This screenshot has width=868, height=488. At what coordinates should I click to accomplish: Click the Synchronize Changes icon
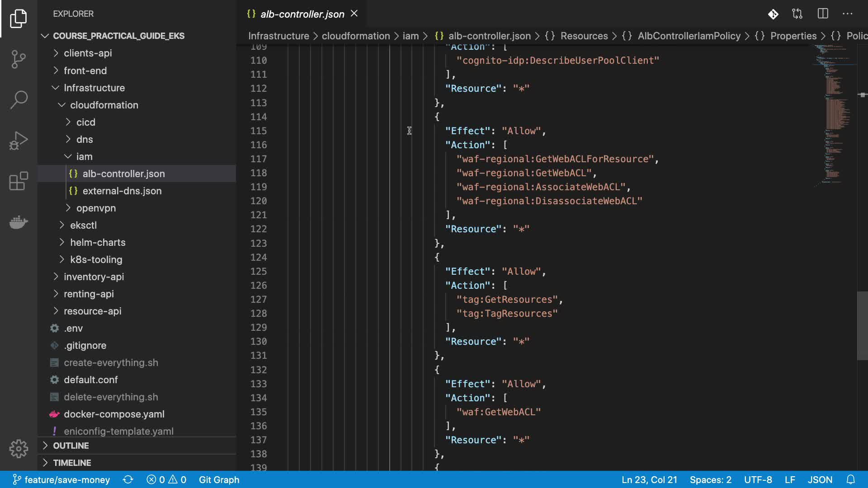point(128,479)
